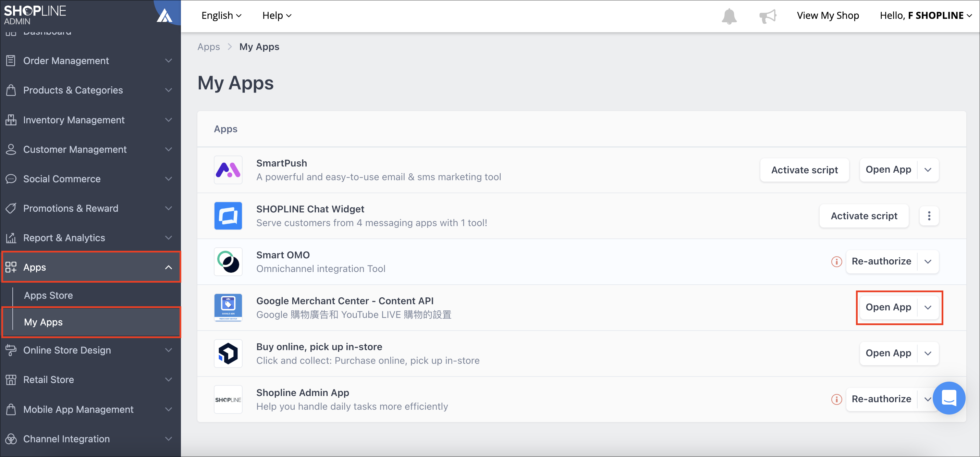Click the notification bell icon
The height and width of the screenshot is (457, 980).
(729, 16)
